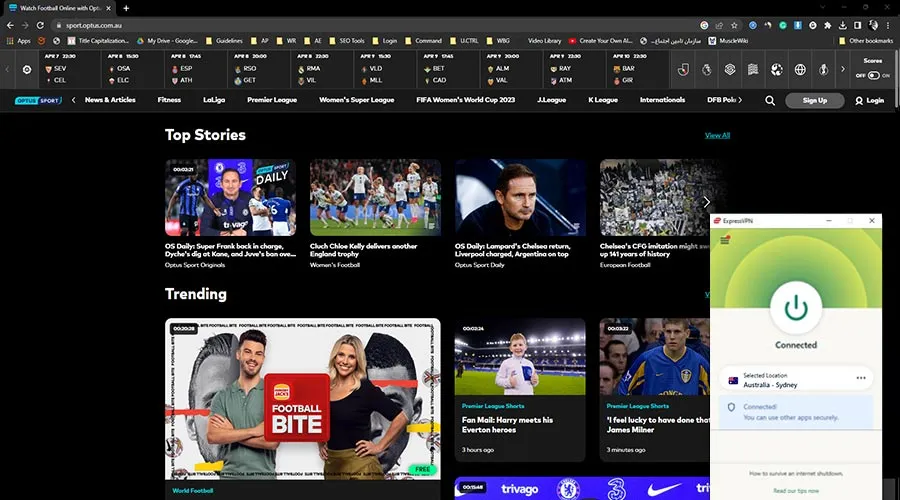Open the SEO Tools bookmark folder
The width and height of the screenshot is (900, 500).
pos(347,41)
